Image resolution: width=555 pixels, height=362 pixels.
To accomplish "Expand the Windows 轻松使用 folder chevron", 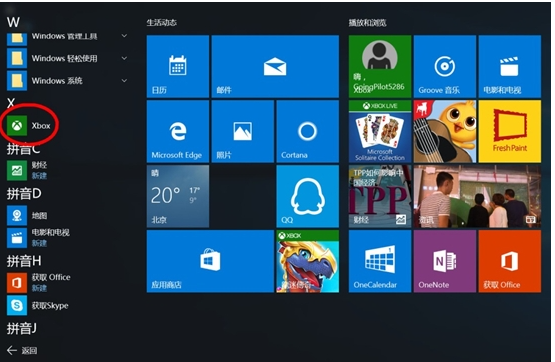I will click(124, 58).
